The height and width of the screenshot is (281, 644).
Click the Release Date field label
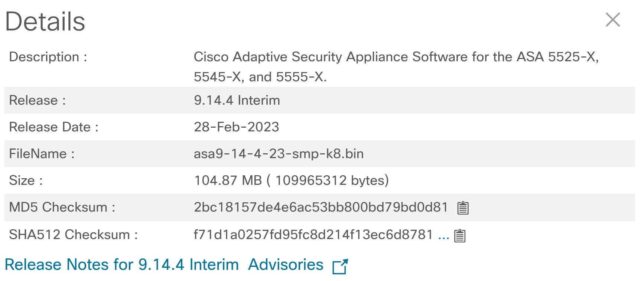coord(54,127)
